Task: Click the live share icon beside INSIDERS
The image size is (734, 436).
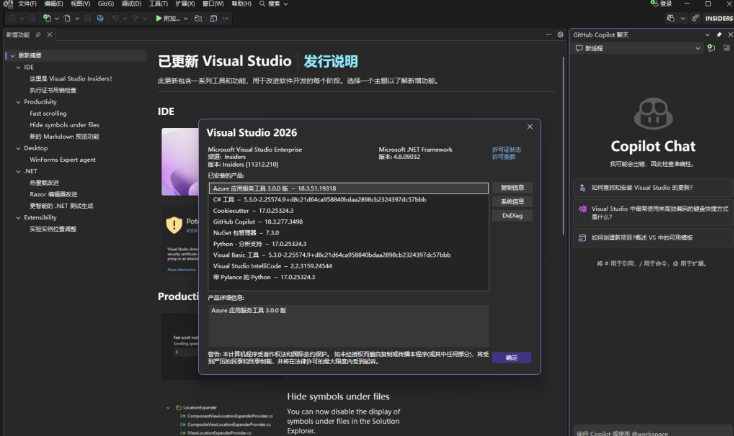Action: (696, 18)
